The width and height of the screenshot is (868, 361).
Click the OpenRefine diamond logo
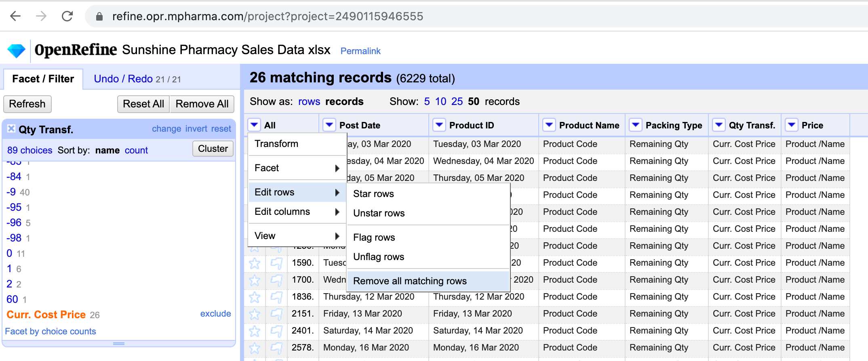click(17, 51)
